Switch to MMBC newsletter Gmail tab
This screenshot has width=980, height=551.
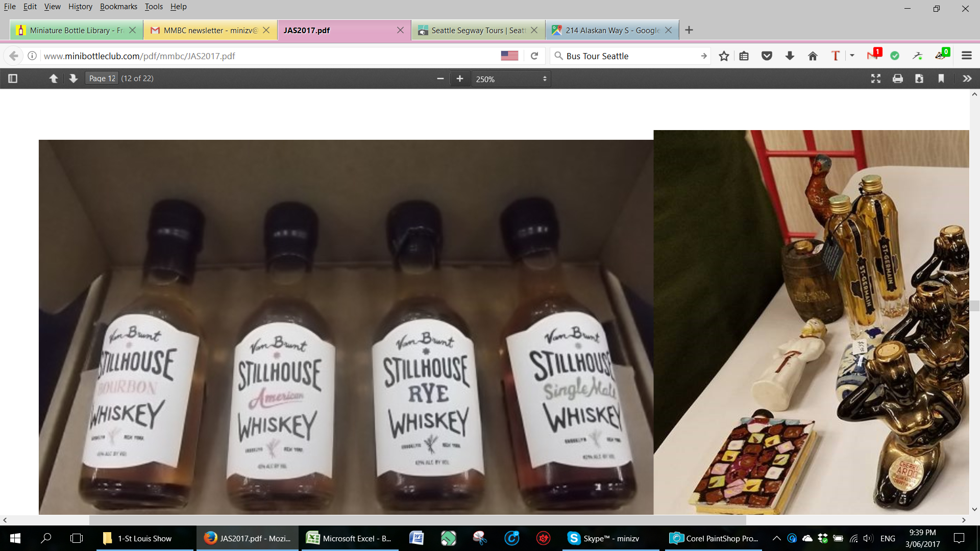(x=210, y=30)
